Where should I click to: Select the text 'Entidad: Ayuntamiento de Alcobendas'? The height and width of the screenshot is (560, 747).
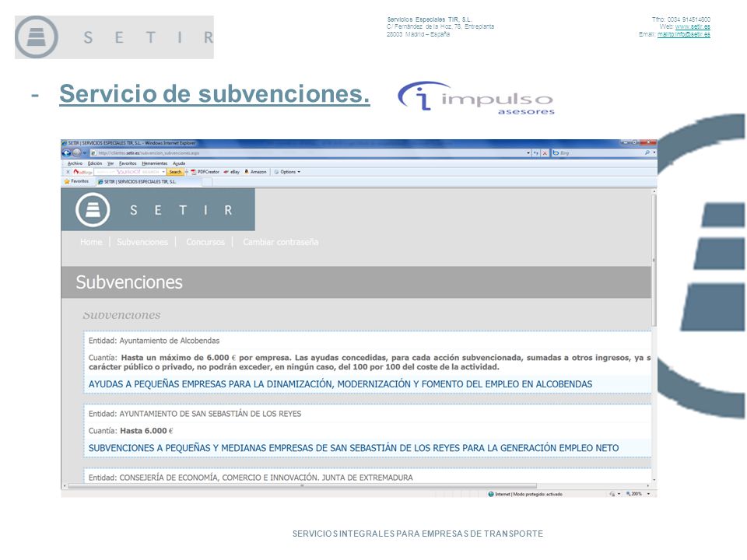click(154, 341)
